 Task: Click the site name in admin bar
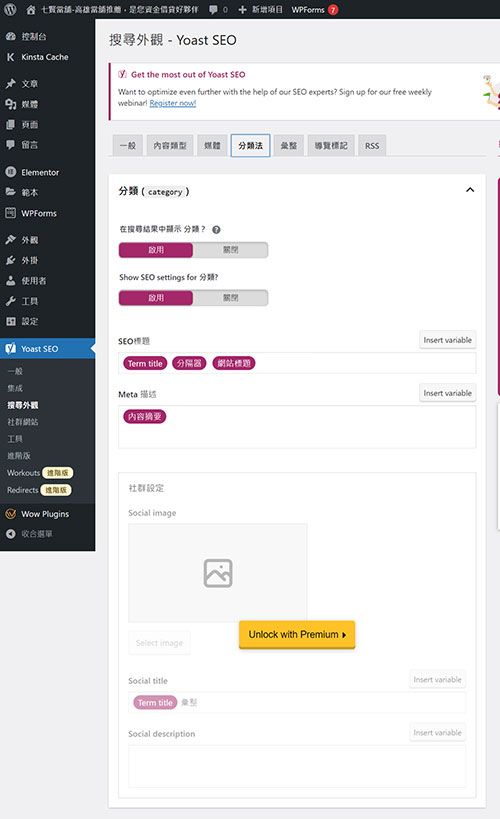(x=120, y=9)
